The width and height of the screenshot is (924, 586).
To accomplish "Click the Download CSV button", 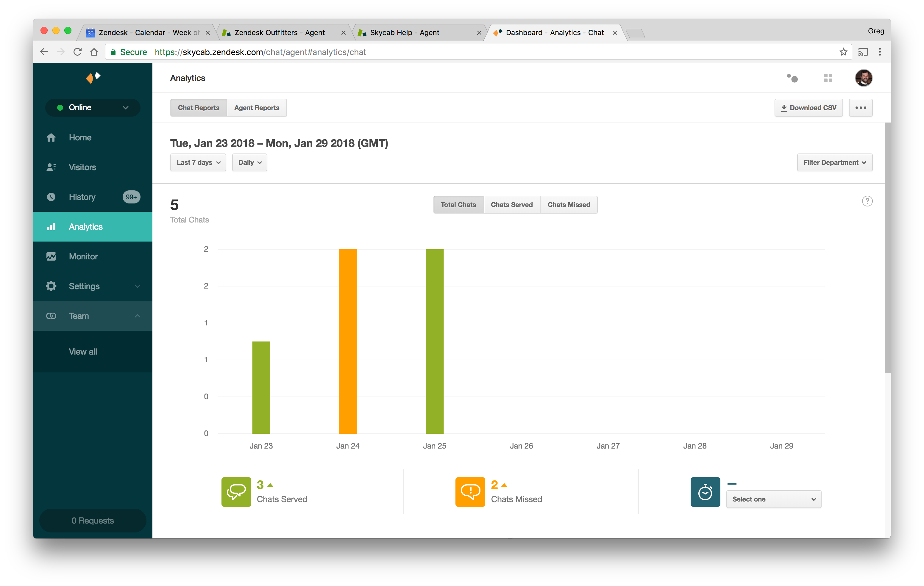I will 808,108.
